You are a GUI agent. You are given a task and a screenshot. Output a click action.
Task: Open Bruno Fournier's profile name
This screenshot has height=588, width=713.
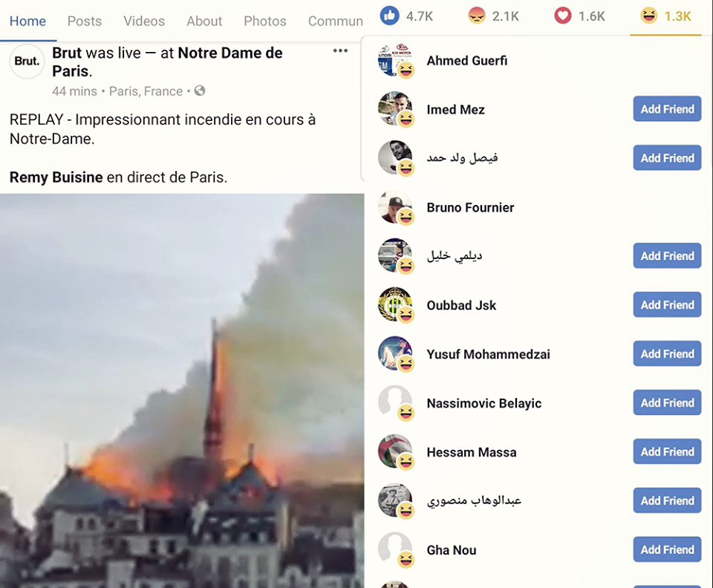[x=470, y=208]
